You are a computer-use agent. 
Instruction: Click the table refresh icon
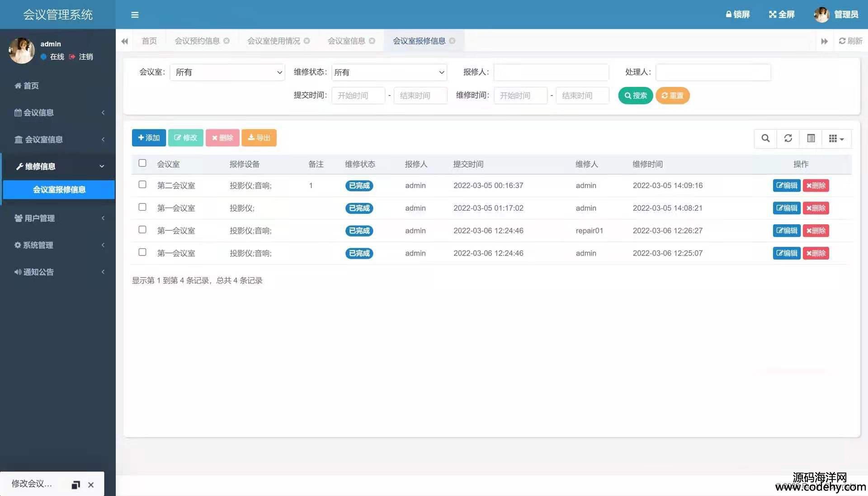coord(788,138)
